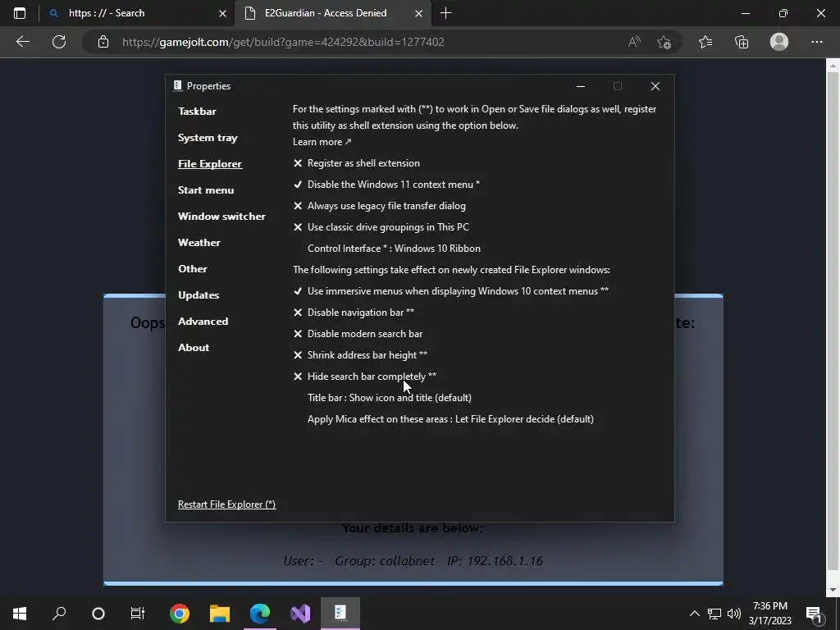
Task: Refresh the gamejolt page
Action: click(x=59, y=42)
